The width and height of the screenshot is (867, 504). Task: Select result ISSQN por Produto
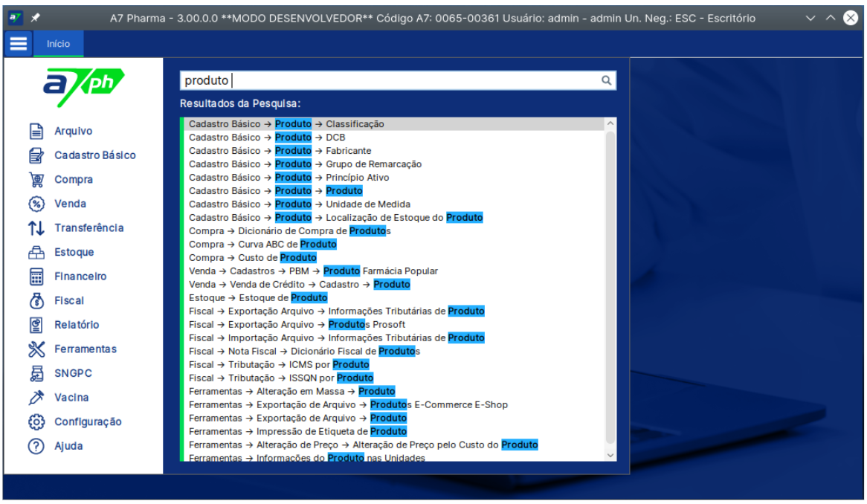[x=394, y=378]
